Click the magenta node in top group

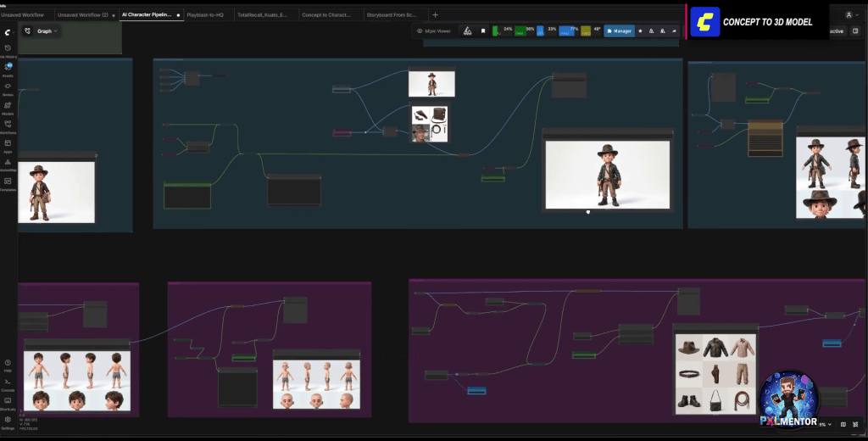[342, 132]
